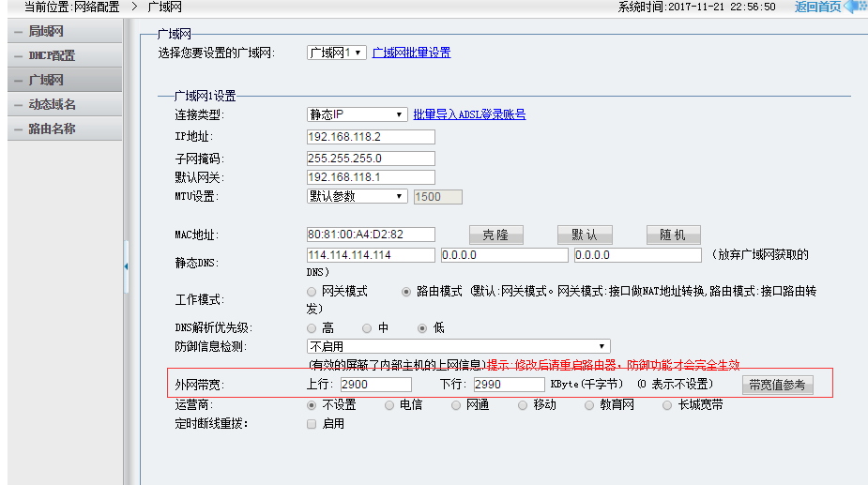Collapse the sidebar with the blue arrow handle
This screenshot has height=485, width=868.
127,266
